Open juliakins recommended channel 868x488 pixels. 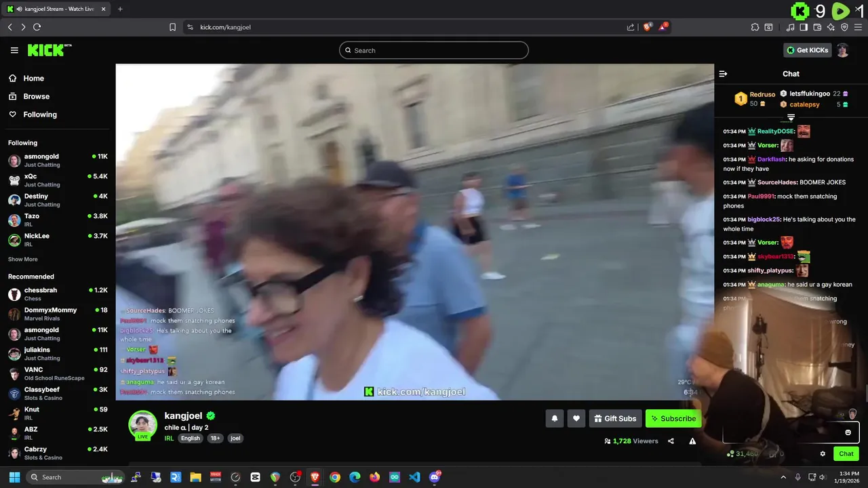[x=58, y=354]
